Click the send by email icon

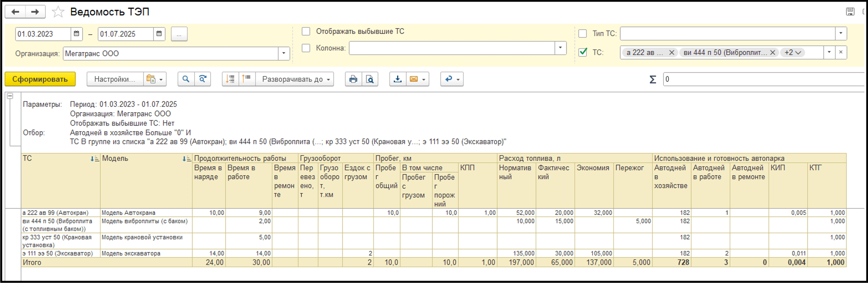click(x=414, y=79)
